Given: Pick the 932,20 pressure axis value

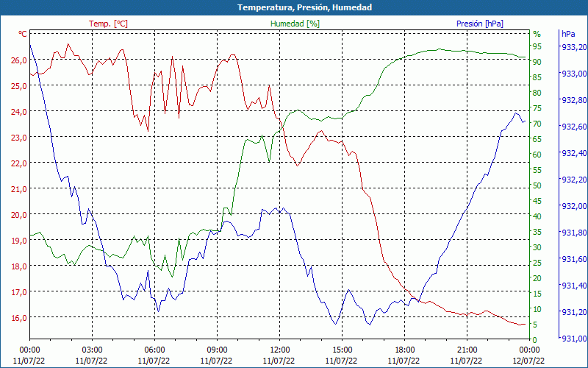Looking at the screenshot, I should click(x=574, y=180).
